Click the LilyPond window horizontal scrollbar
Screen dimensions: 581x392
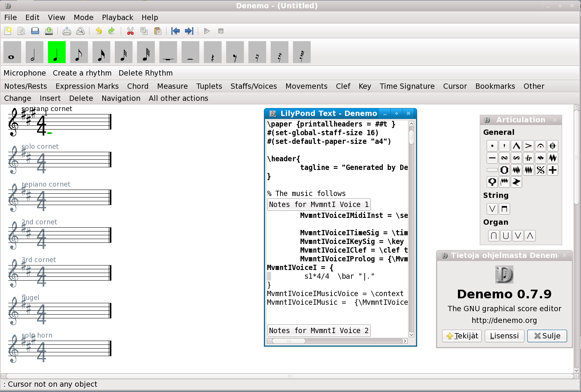288,341
